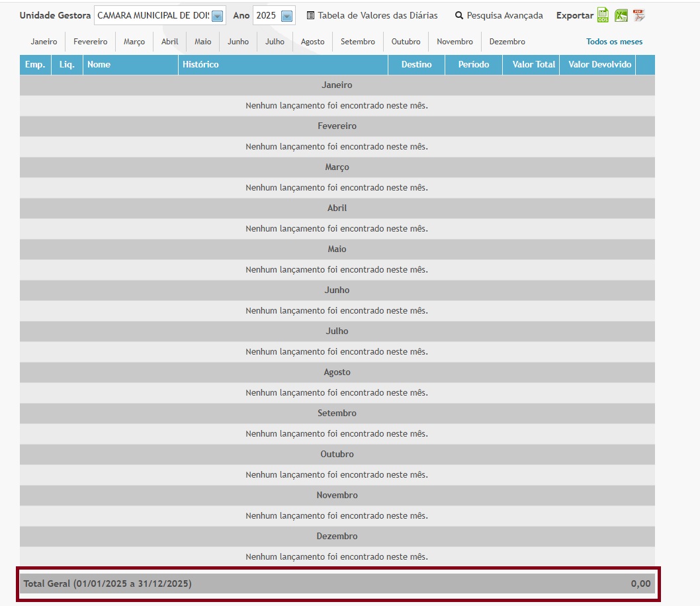The height and width of the screenshot is (606, 700).
Task: Click the table icon beside Tabela de Valores
Action: click(x=310, y=15)
